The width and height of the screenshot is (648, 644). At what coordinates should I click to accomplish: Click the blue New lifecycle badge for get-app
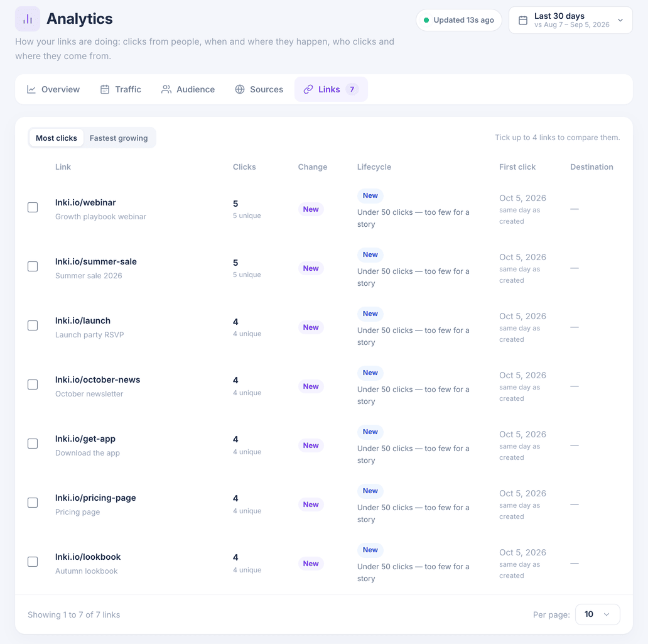370,432
